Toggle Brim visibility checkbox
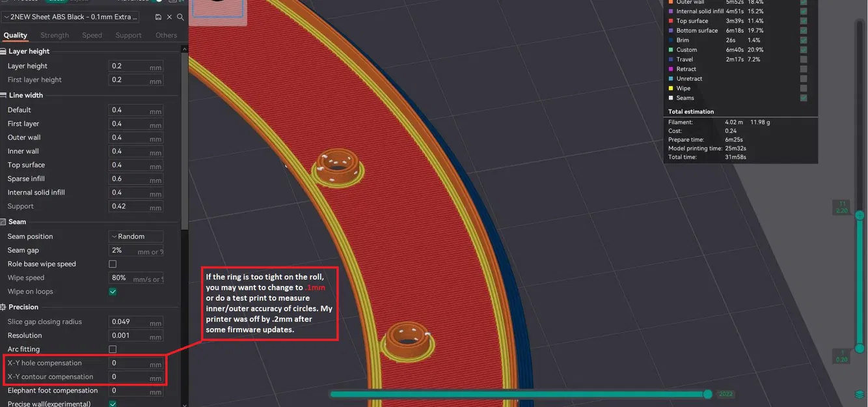Image resolution: width=868 pixels, height=407 pixels. click(804, 40)
